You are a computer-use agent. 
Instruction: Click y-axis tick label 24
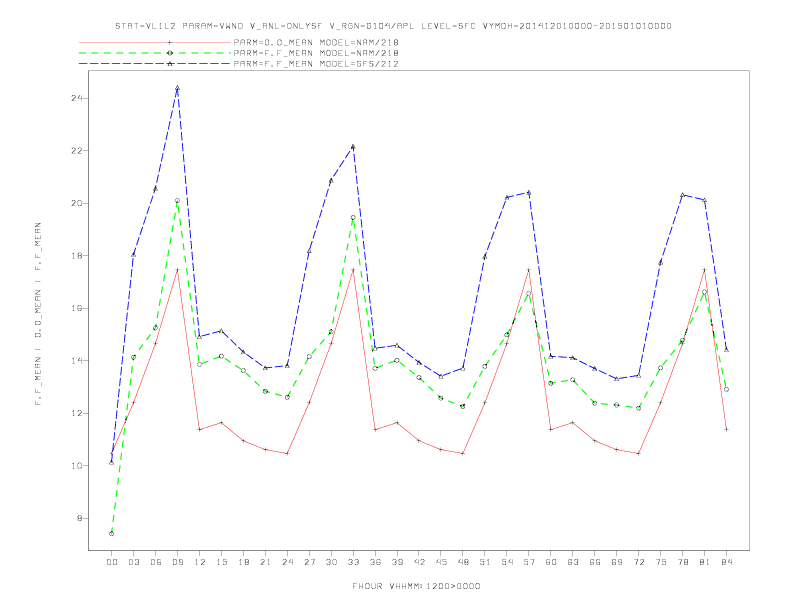click(x=77, y=98)
